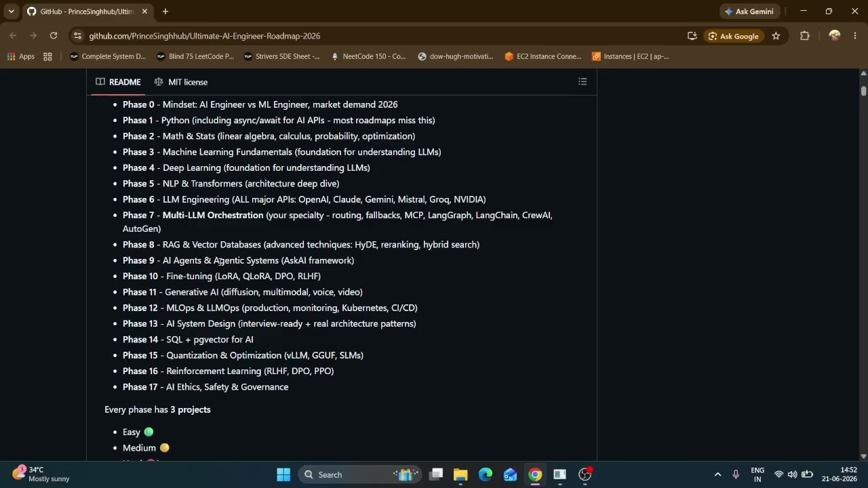
Task: Open Blind 75 LeetCode bookmark
Action: tap(195, 56)
